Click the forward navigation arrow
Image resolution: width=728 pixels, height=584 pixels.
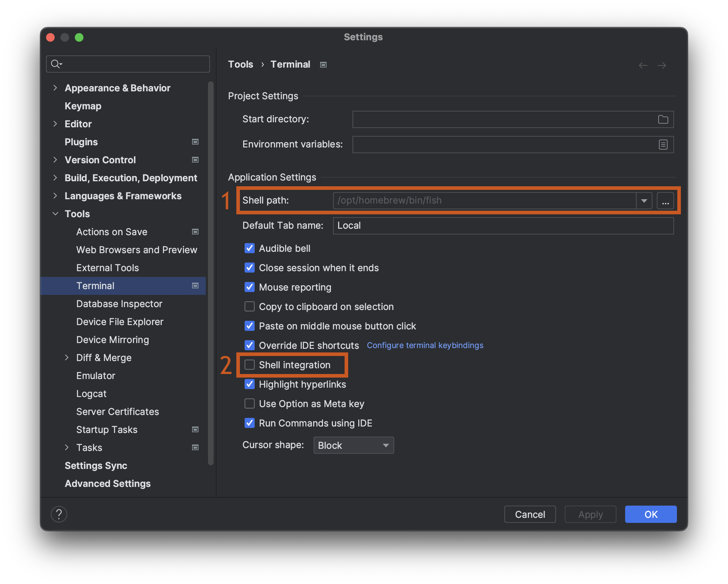[662, 65]
